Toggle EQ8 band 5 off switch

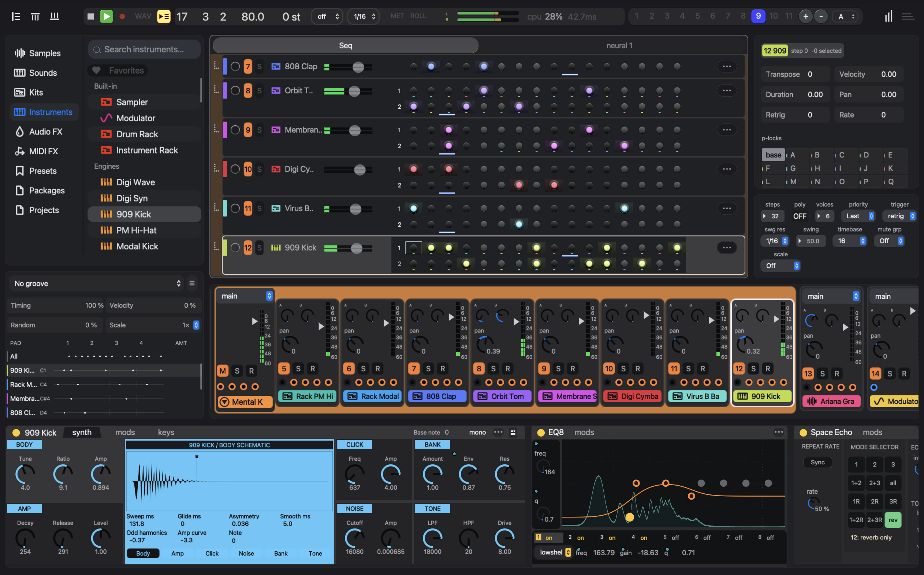(675, 538)
